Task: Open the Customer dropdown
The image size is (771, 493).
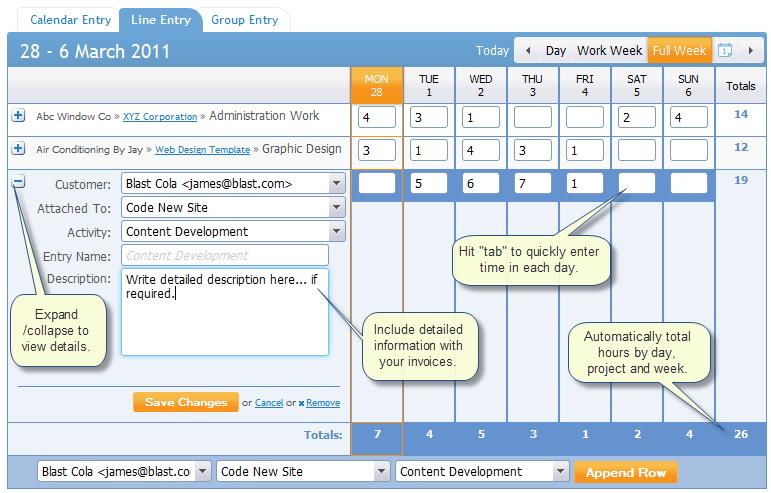Action: (x=336, y=184)
